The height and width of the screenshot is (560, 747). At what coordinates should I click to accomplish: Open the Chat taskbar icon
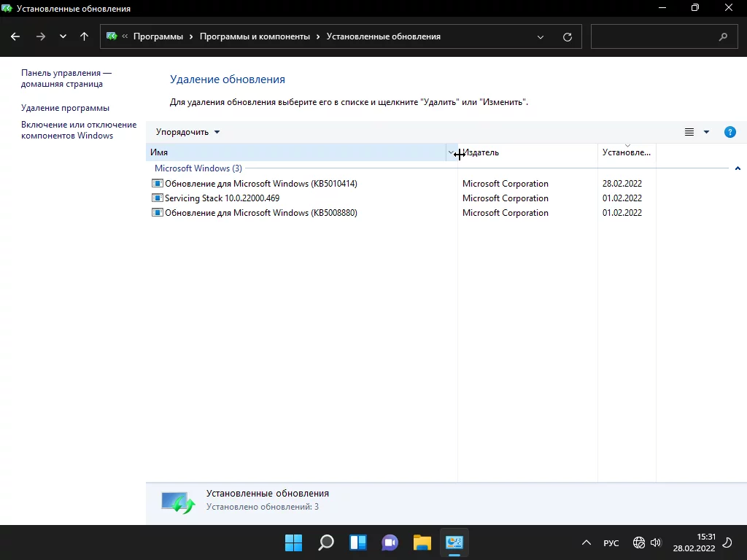point(390,542)
